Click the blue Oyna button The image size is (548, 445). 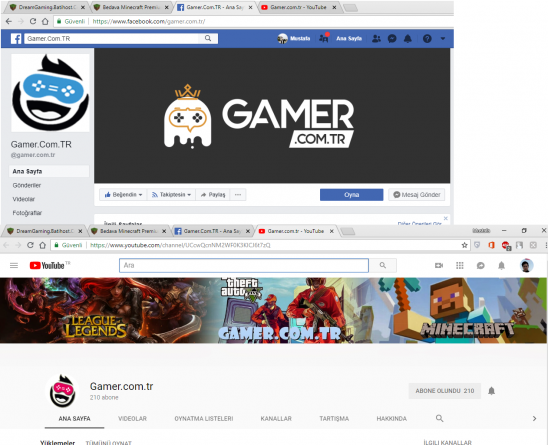(x=352, y=195)
